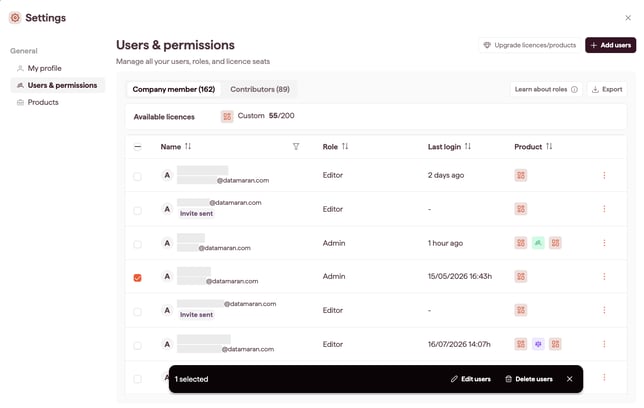Open the Name column filter
Viewport: 644px width, 408px height.
click(x=296, y=146)
